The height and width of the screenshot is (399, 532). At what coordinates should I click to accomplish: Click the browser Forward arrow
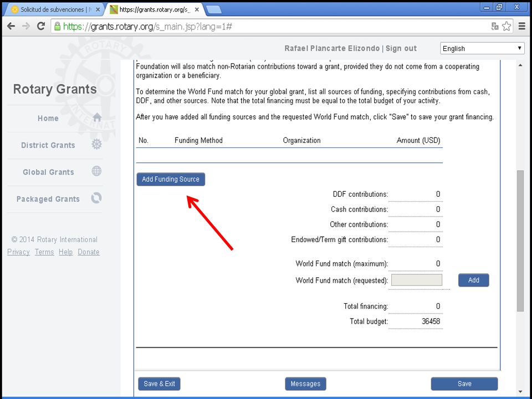tap(26, 26)
